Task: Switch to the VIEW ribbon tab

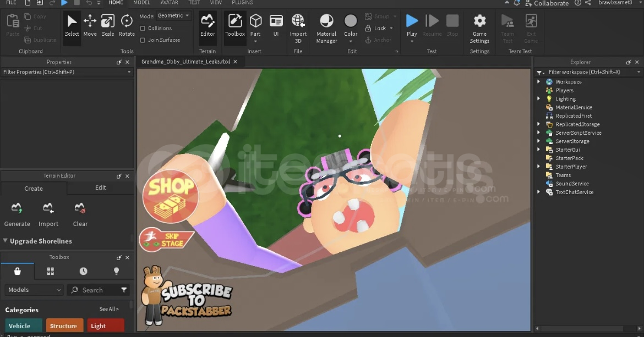Action: [216, 2]
